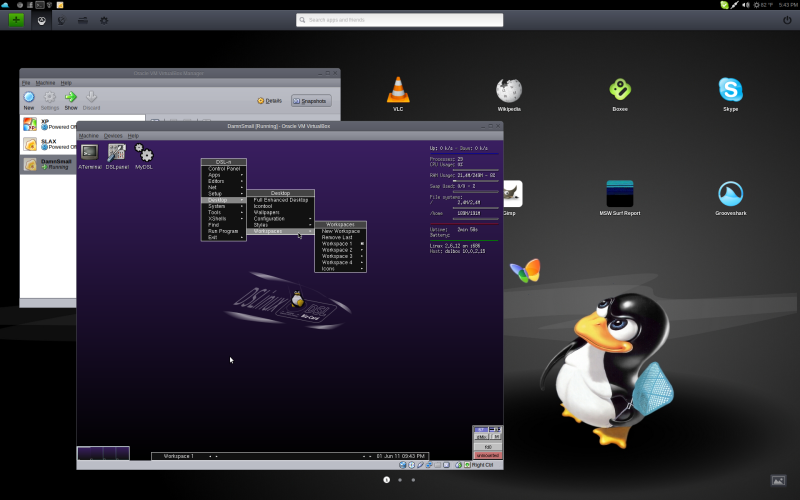The height and width of the screenshot is (500, 800).
Task: Click the mouse integration icon in VM status bar
Action: pyautogui.click(x=459, y=465)
